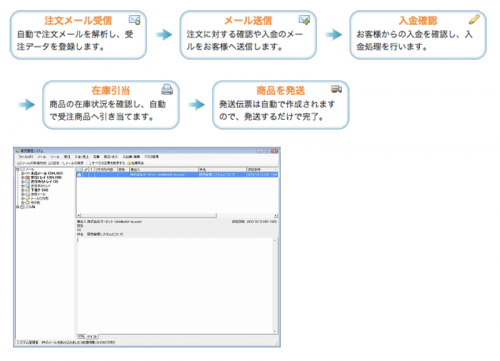The height and width of the screenshot is (361, 500).
Task: Click the 在庫引当 heading
Action: click(111, 90)
